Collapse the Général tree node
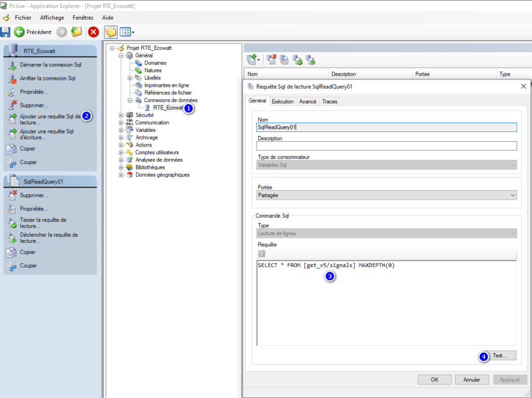 121,56
